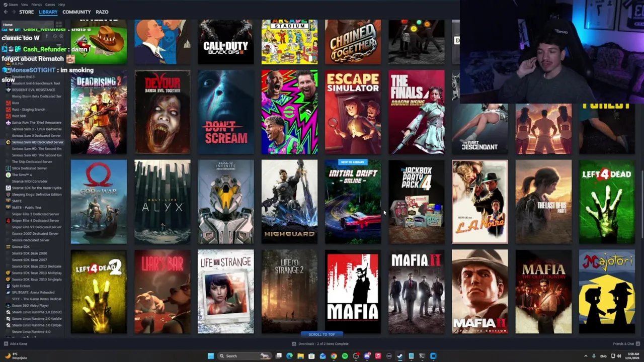Click The Sims 4 icon in the sidebar

pyautogui.click(x=8, y=174)
